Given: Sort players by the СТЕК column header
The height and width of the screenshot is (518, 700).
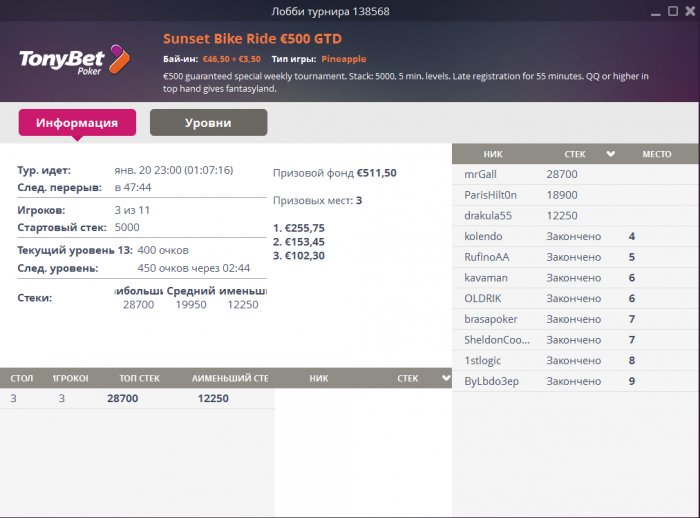Looking at the screenshot, I should (x=575, y=154).
